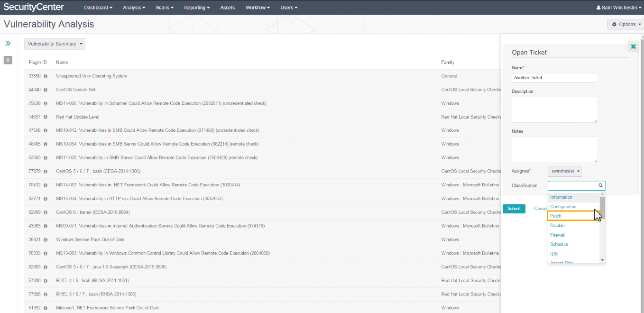Screen dimensions: 644x313
Task: Open info icon beside plugin 79638
Action: pos(46,103)
